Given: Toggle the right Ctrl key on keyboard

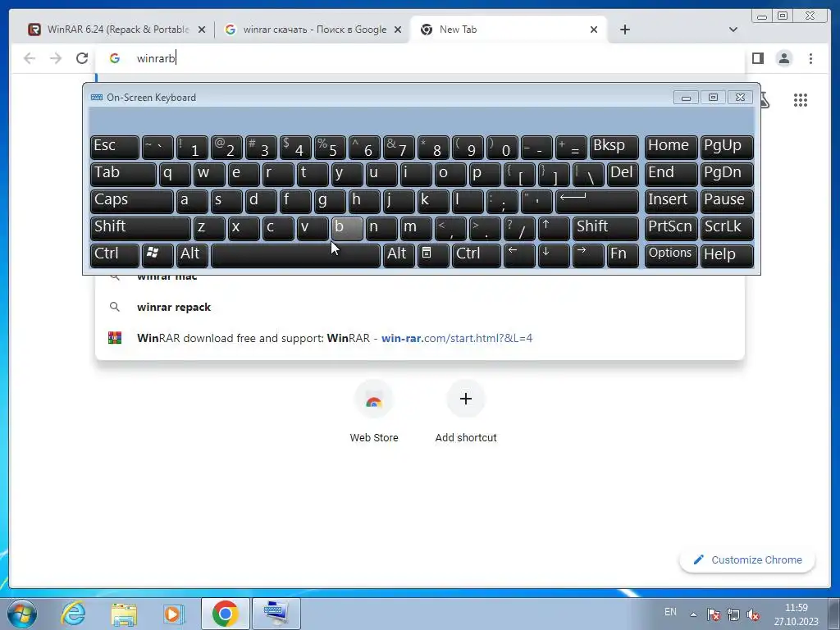Looking at the screenshot, I should 477,255.
